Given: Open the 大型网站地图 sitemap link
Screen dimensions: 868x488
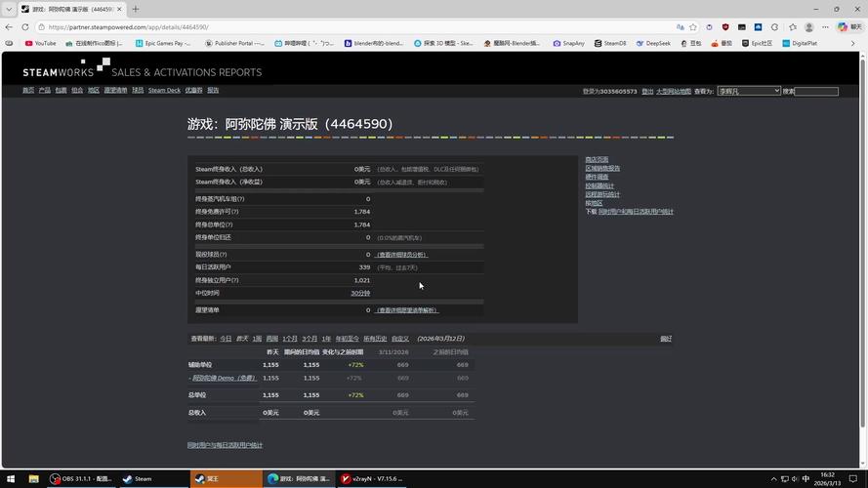Looking at the screenshot, I should [674, 92].
